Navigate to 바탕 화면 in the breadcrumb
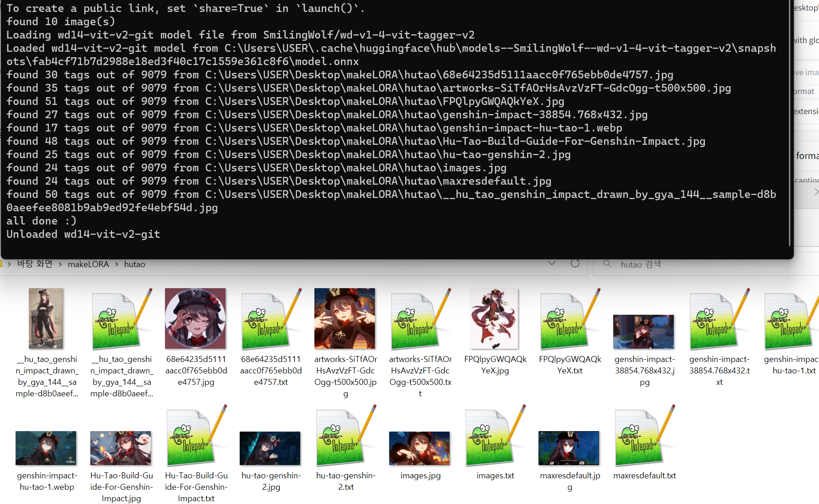Image resolution: width=819 pixels, height=504 pixels. (x=35, y=264)
